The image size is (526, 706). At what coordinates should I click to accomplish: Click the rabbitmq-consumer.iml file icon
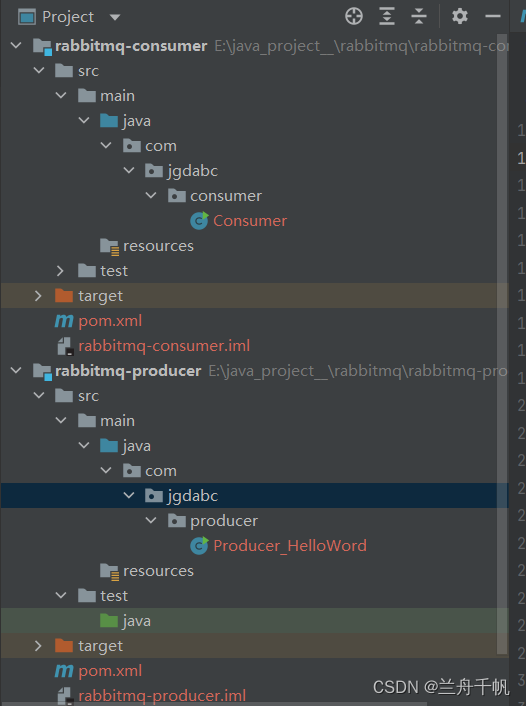tap(65, 346)
